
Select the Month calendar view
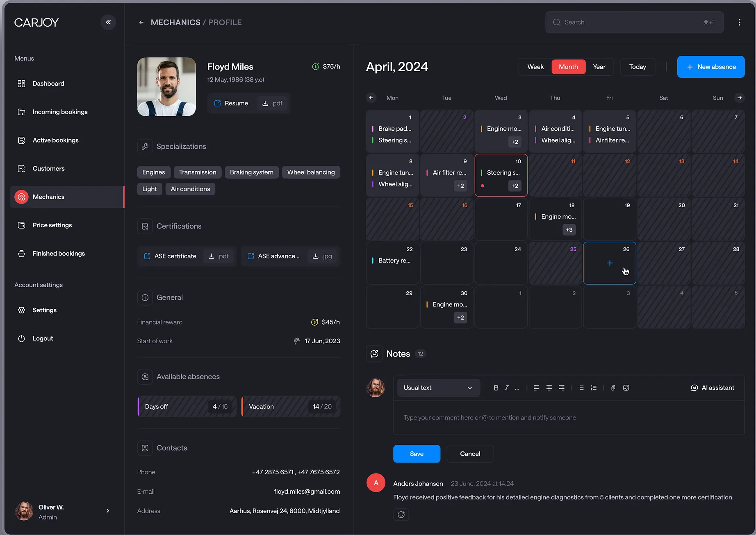coord(568,67)
